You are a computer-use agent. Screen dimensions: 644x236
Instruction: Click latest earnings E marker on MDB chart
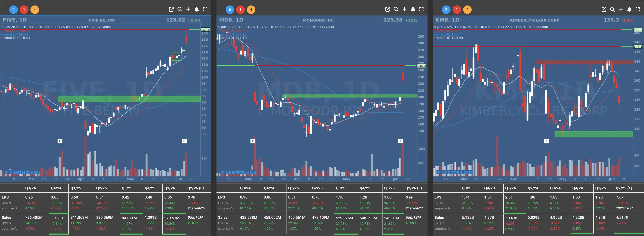(400, 141)
